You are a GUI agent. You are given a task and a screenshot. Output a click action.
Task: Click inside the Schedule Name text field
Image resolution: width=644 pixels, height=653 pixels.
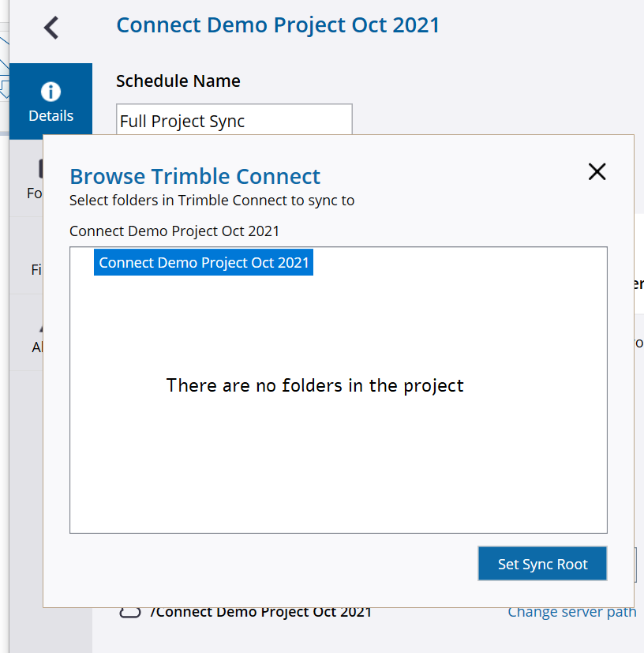click(234, 120)
